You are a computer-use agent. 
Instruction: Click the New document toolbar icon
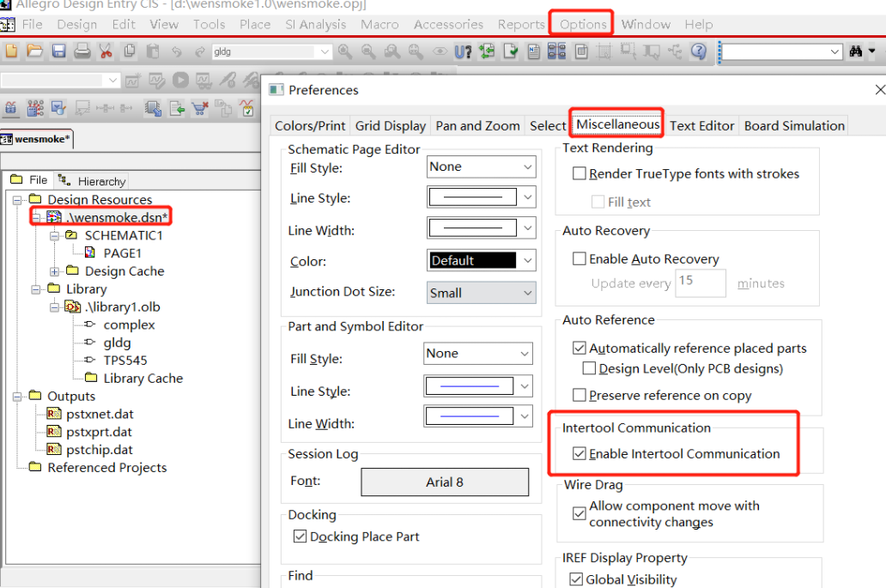click(11, 52)
